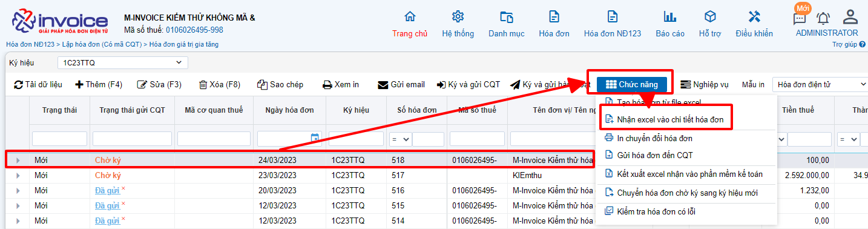Select In chuyển đổi hóa đơn
This screenshot has height=229, width=868.
[x=654, y=138]
